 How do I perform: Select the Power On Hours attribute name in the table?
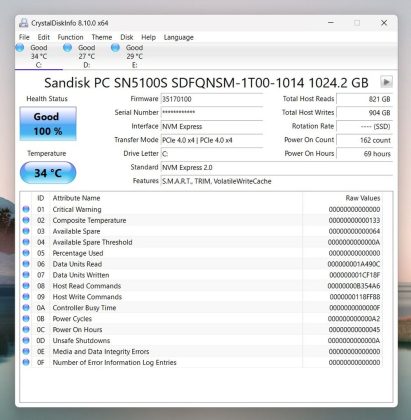click(77, 329)
